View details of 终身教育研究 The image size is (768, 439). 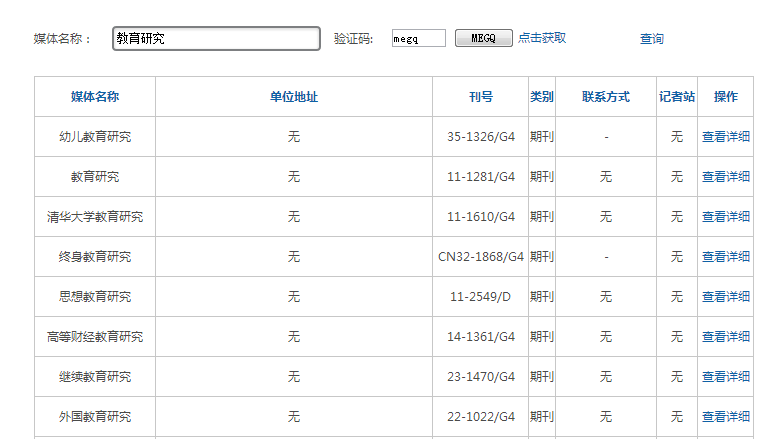(x=725, y=257)
